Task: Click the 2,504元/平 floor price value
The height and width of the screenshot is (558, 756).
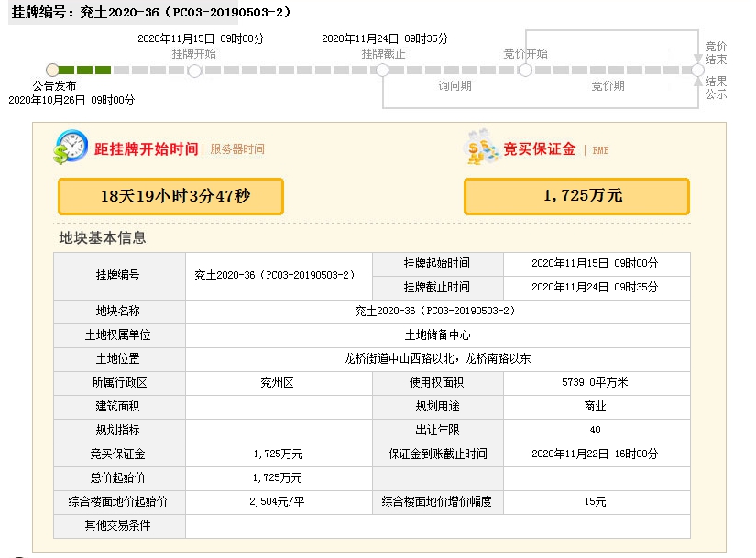Action: click(278, 502)
